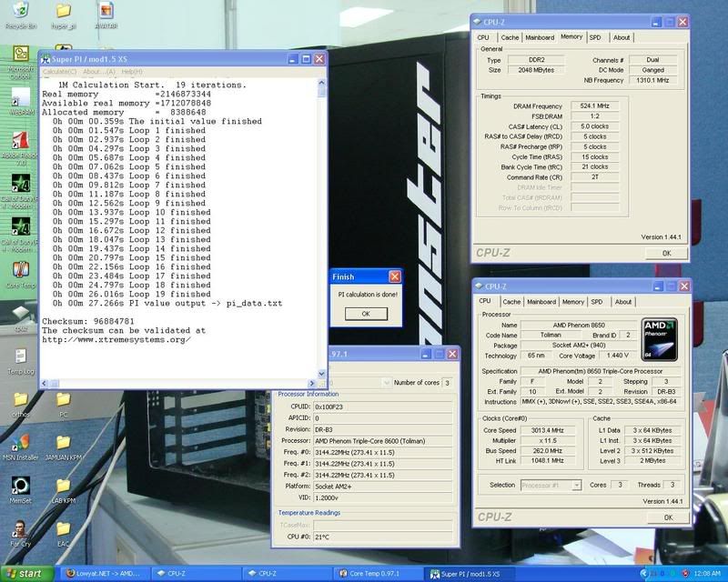Open the Processor #1 selection dropdown
The width and height of the screenshot is (728, 582).
coord(550,486)
